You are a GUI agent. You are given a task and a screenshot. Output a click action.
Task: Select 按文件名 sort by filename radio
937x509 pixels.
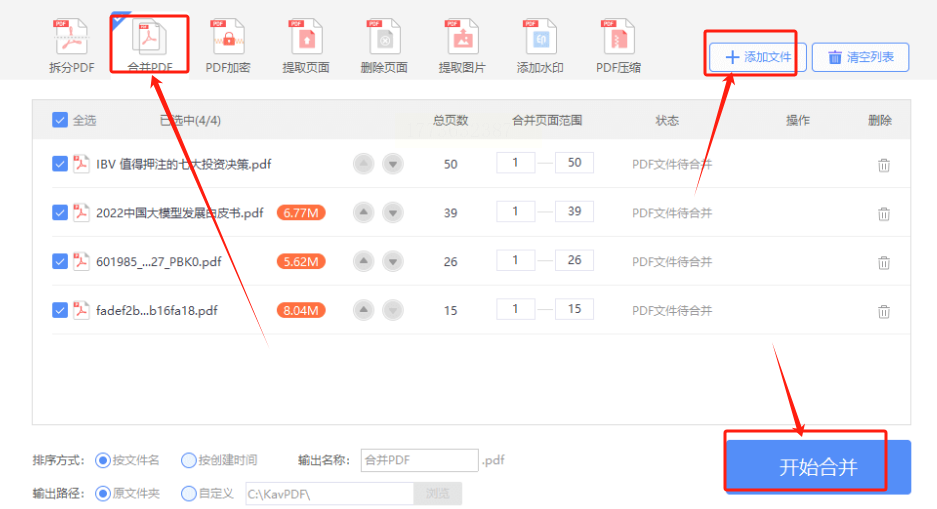click(x=103, y=460)
